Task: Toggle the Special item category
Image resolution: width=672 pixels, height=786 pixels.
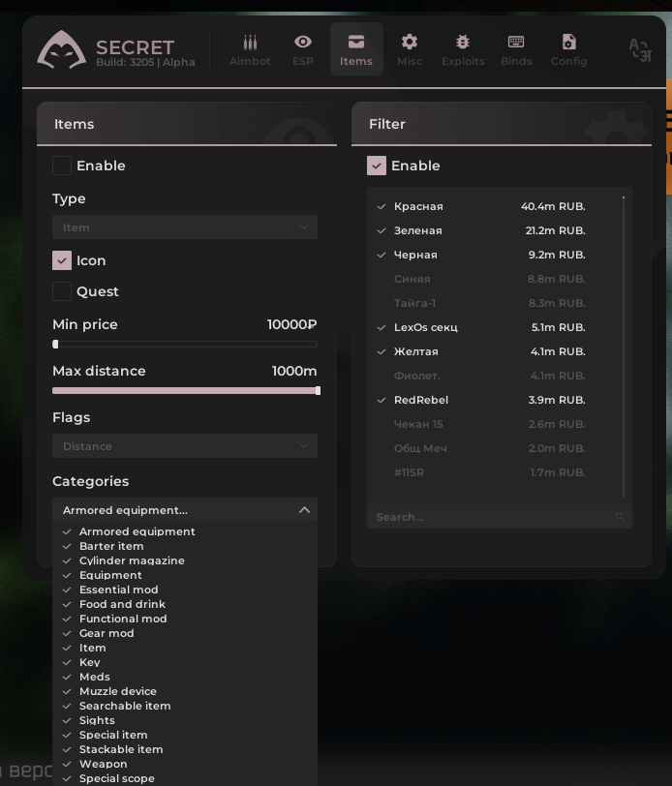Action: pyautogui.click(x=185, y=735)
